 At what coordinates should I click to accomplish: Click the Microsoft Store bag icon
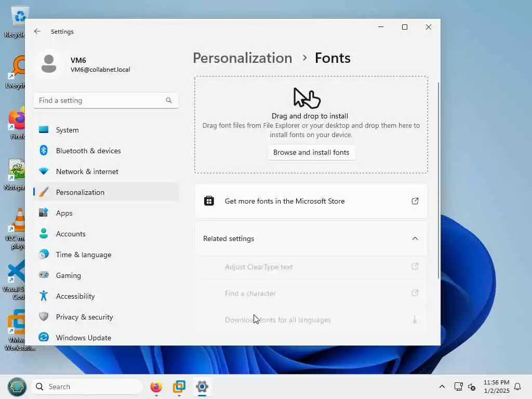point(209,201)
